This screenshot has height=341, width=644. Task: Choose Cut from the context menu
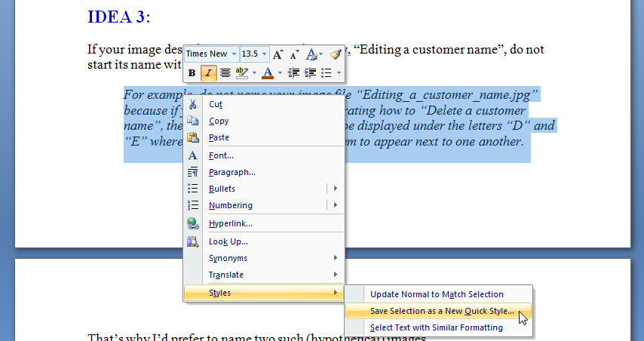click(264, 104)
